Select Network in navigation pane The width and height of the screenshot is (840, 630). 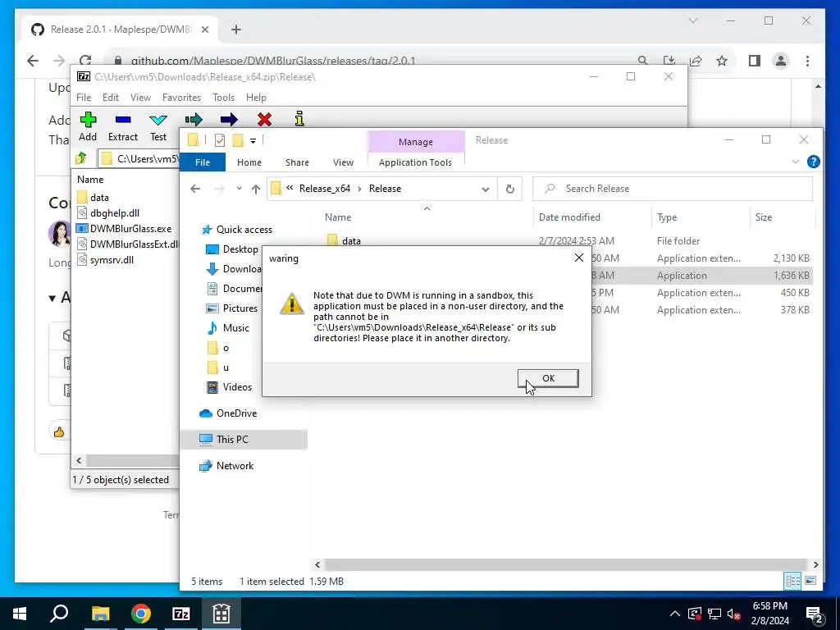point(226,466)
